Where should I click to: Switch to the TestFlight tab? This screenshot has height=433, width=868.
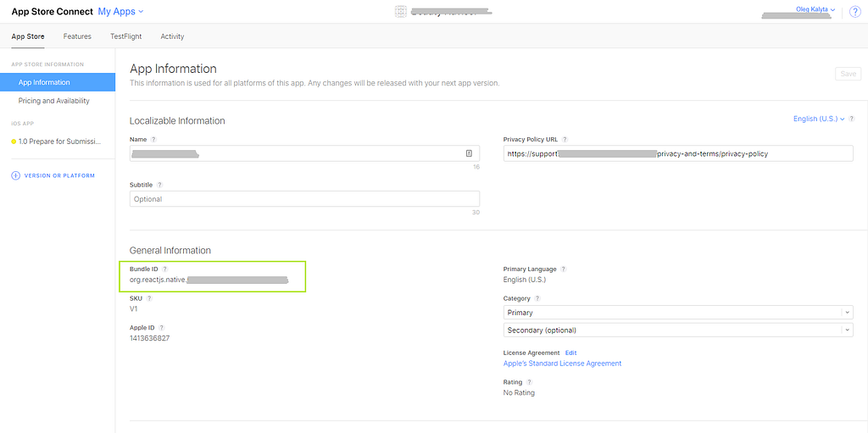click(126, 36)
